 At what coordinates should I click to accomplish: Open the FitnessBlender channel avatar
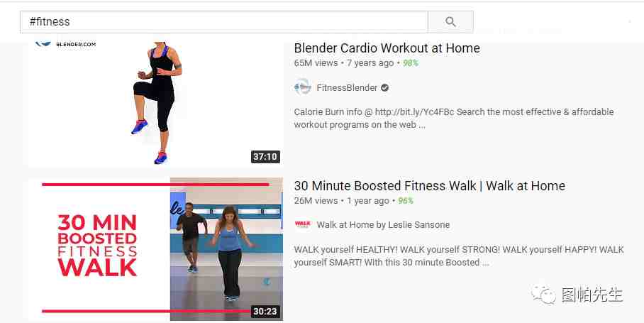click(303, 87)
